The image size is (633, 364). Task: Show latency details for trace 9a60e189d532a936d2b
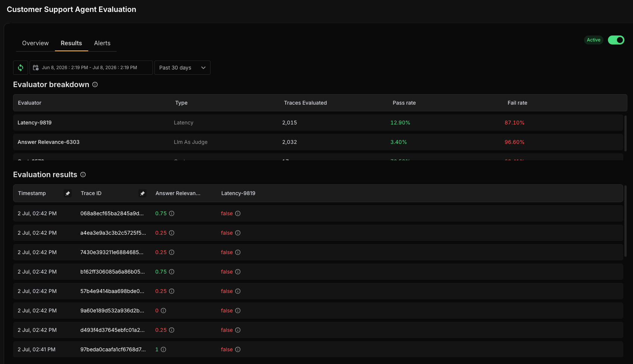238,311
